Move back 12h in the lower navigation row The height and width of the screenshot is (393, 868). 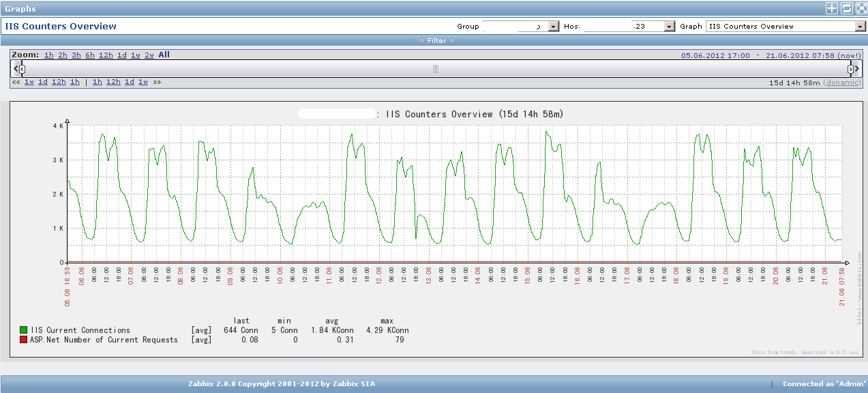pyautogui.click(x=59, y=82)
